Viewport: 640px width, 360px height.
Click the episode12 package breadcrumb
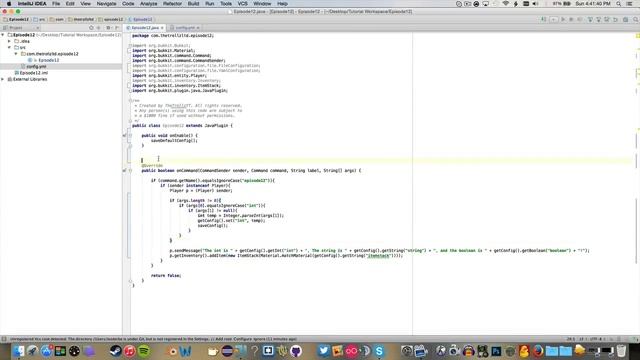click(111, 19)
